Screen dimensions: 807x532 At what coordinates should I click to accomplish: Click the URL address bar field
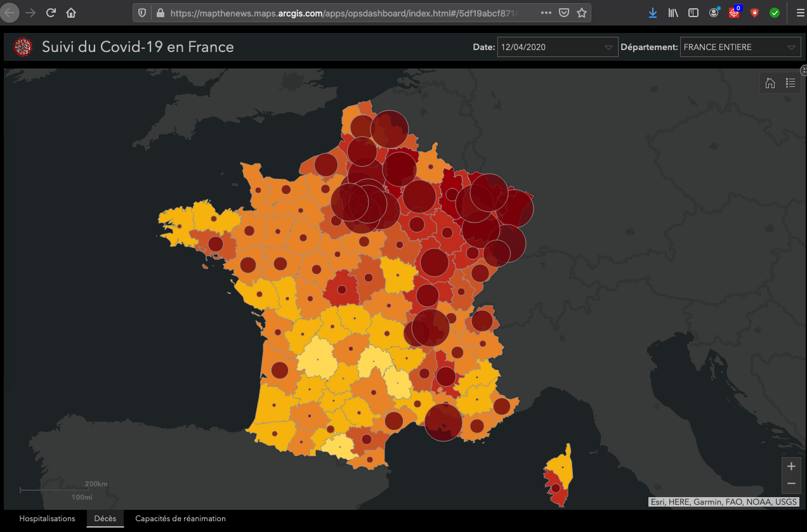(x=343, y=13)
